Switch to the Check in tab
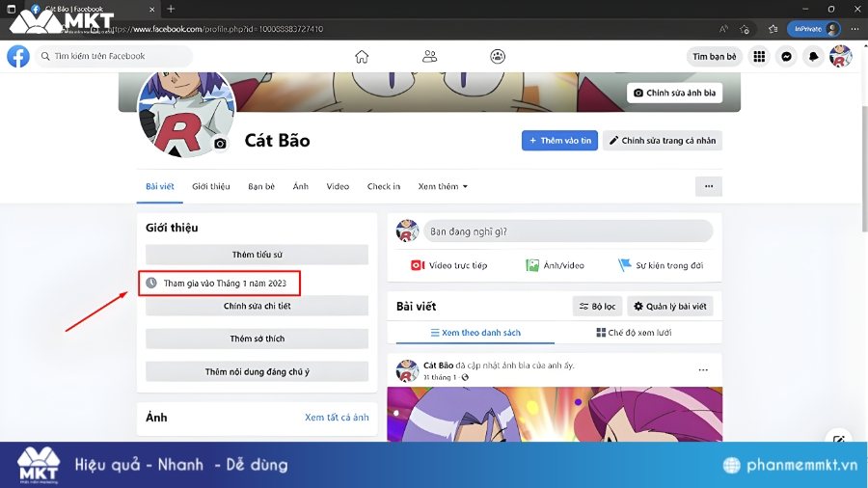 (x=384, y=186)
